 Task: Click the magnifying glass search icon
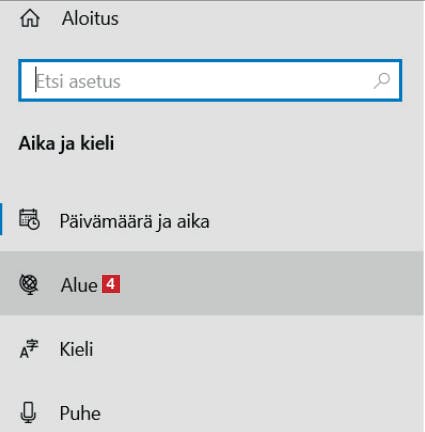click(382, 80)
